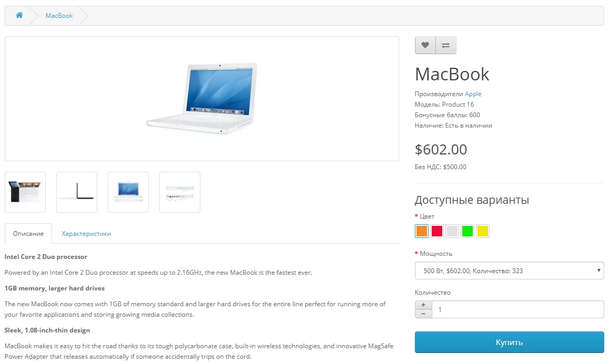
Task: Switch to the Характеристики tab
Action: click(x=86, y=233)
